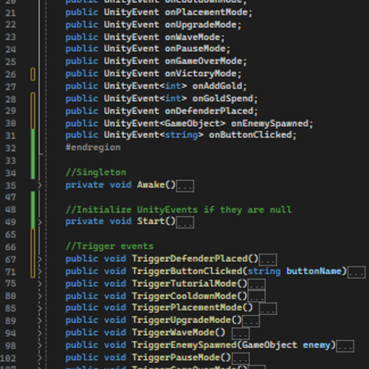Expand the collapsed Start() method
This screenshot has height=369, width=369.
40,222
